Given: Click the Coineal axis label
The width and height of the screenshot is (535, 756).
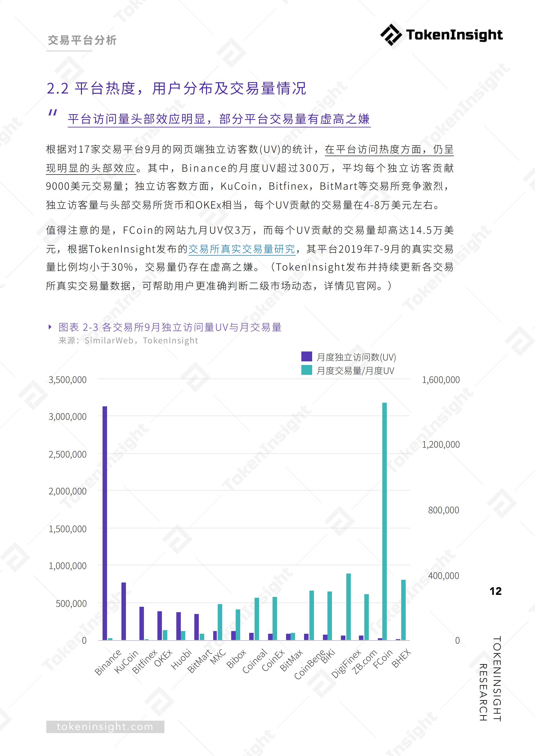Looking at the screenshot, I should click(254, 661).
